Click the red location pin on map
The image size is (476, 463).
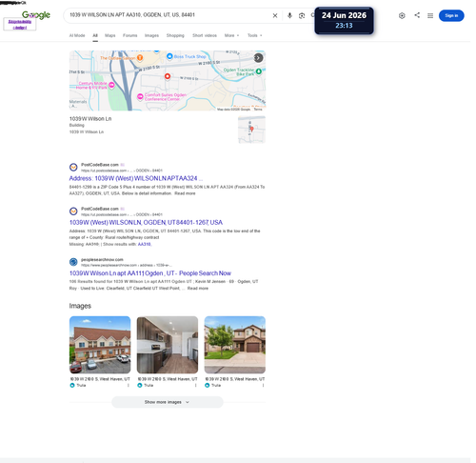tap(168, 76)
